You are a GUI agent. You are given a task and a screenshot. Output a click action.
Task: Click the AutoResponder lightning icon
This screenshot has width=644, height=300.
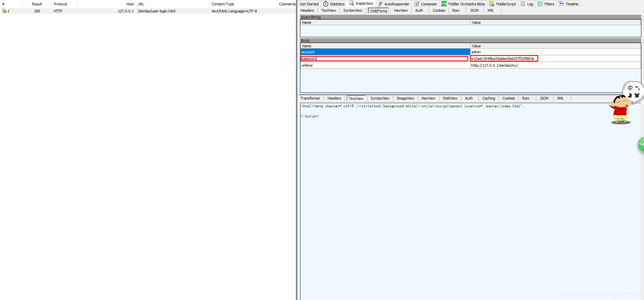380,4
